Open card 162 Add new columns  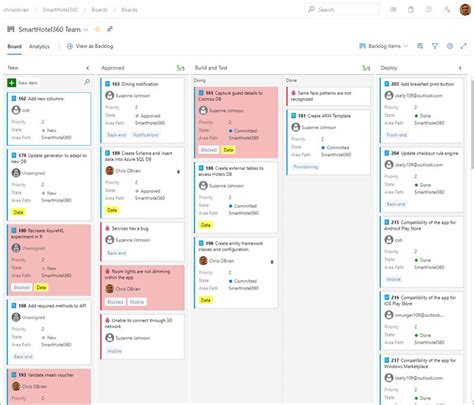point(41,99)
